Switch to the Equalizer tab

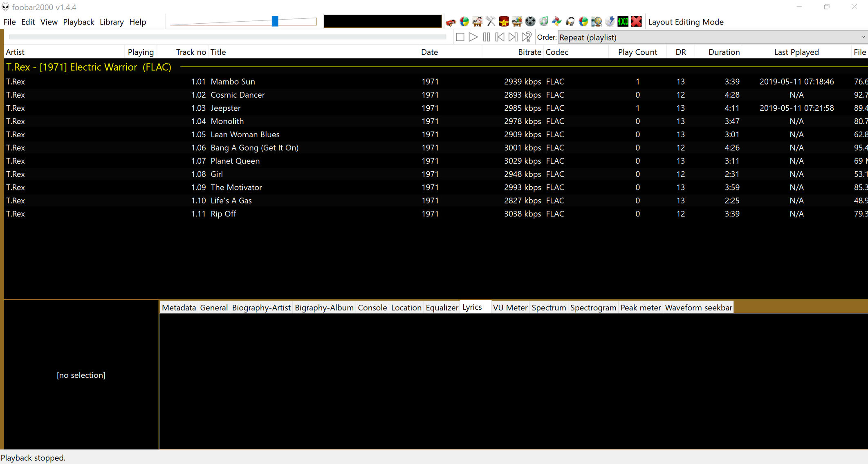point(442,308)
